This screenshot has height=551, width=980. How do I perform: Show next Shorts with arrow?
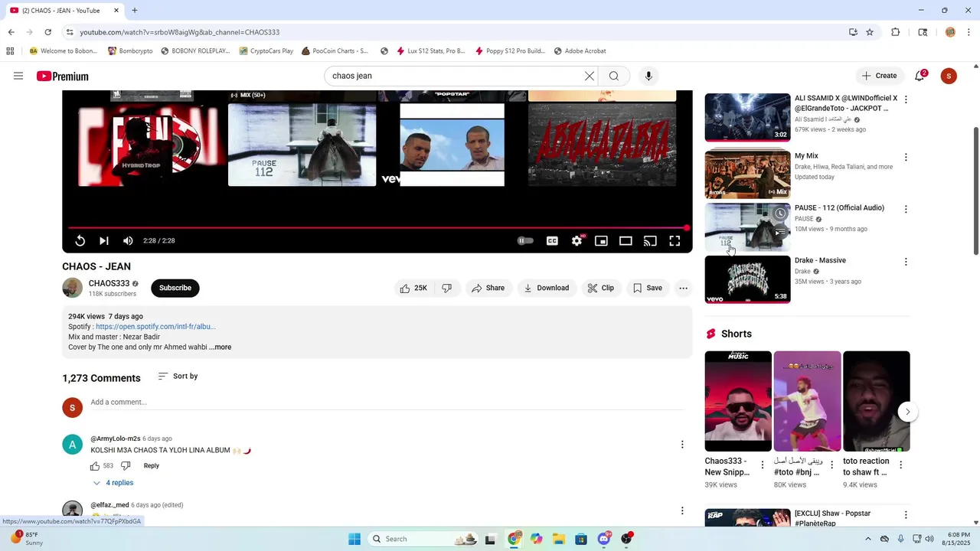click(x=907, y=412)
